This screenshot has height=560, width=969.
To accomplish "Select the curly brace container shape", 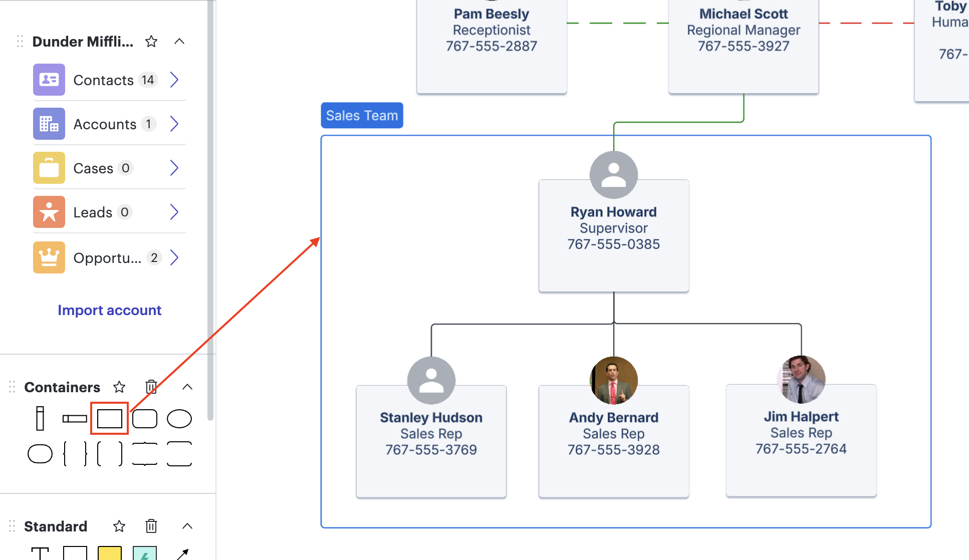I will pos(75,454).
